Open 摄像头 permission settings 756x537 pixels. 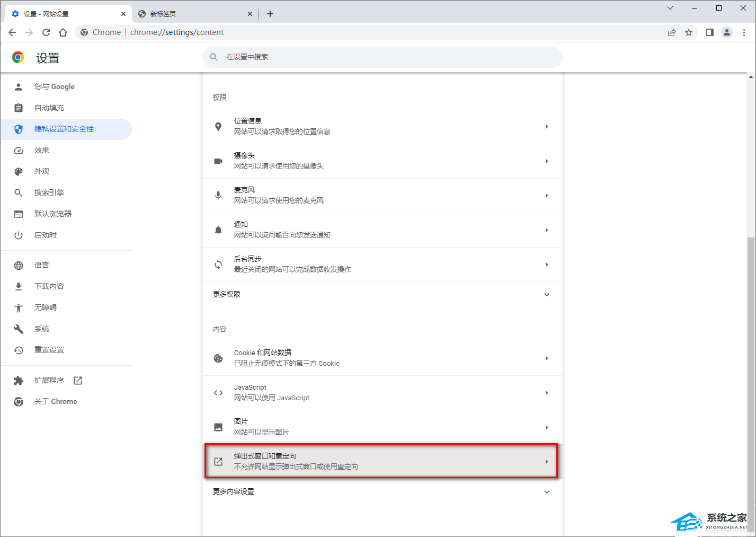(x=383, y=161)
